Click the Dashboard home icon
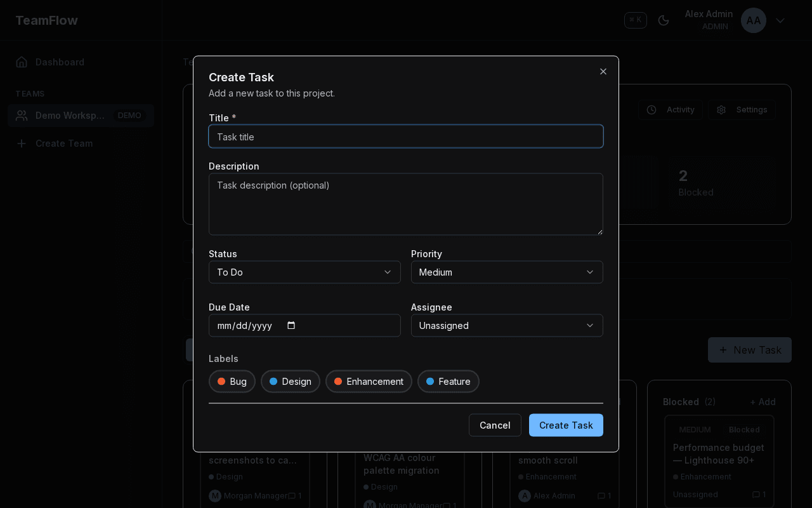Viewport: 812px width, 508px height. [x=22, y=62]
